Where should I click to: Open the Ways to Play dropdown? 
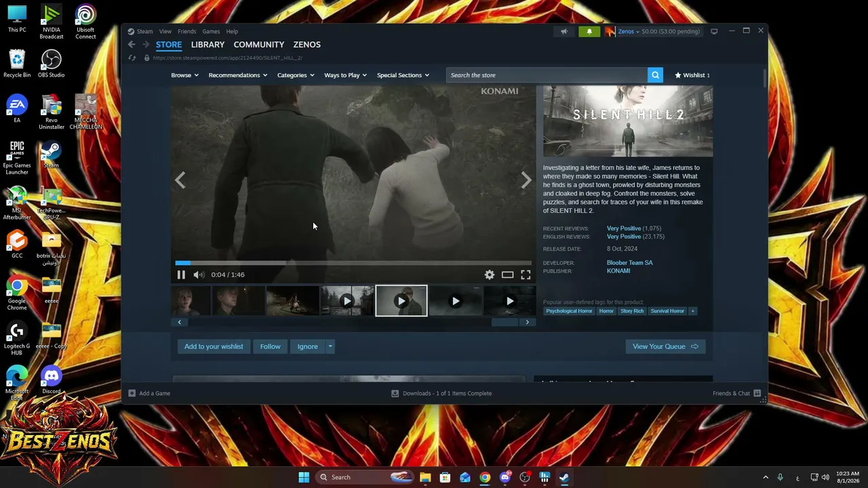[x=345, y=75]
